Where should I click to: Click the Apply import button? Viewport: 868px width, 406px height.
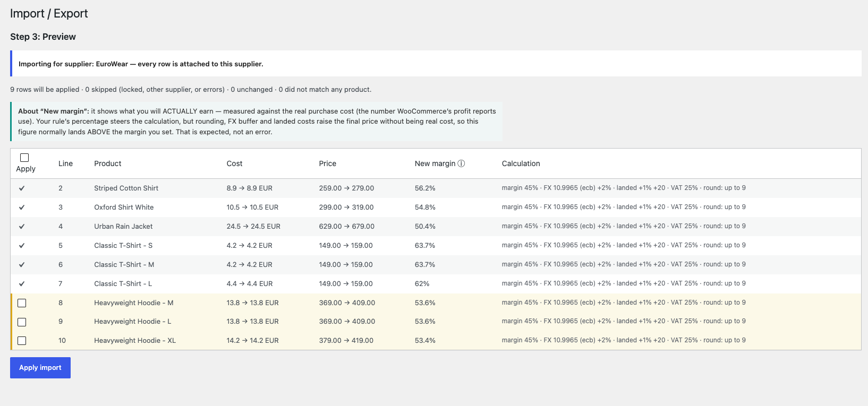pos(40,368)
